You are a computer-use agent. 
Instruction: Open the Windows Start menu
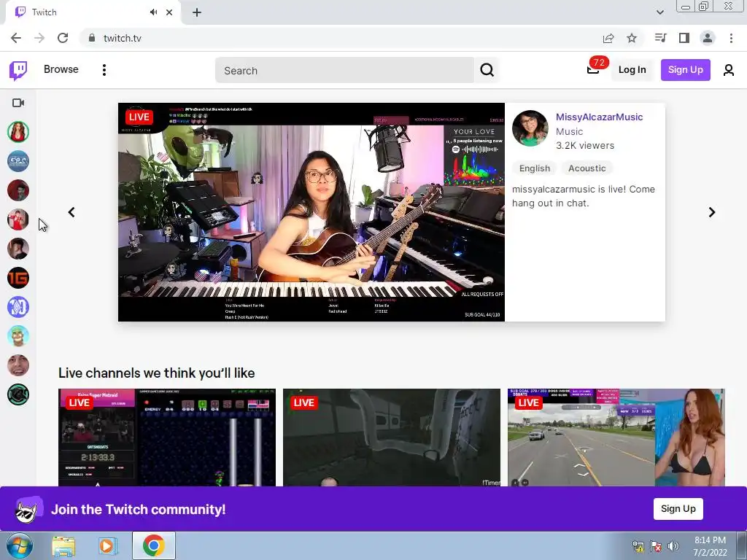click(x=19, y=545)
